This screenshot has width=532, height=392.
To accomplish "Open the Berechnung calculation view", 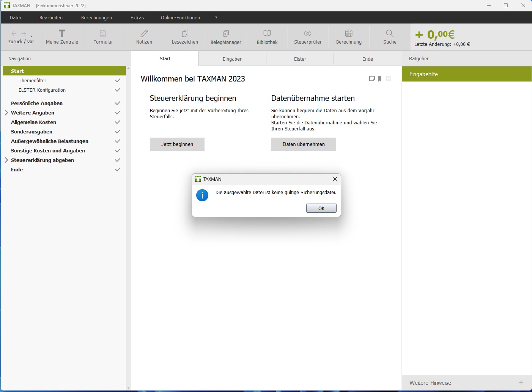I will tap(349, 37).
